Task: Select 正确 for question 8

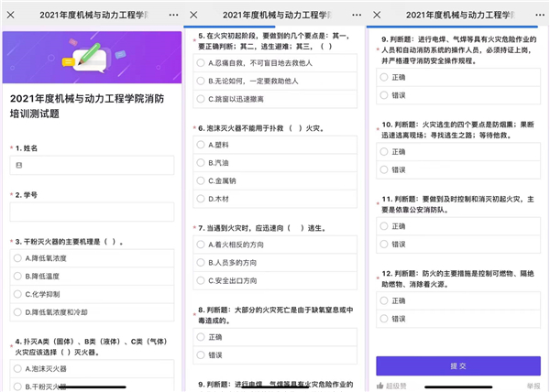Action: [202, 337]
